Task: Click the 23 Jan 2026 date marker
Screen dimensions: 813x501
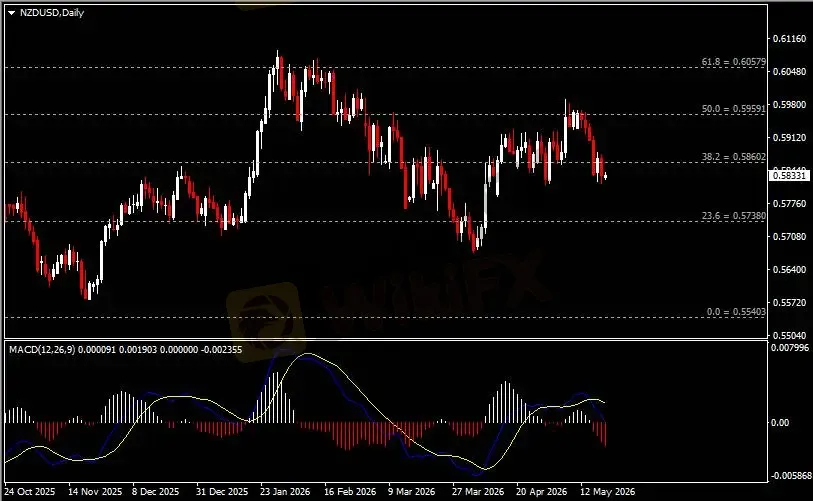Action: 285,491
